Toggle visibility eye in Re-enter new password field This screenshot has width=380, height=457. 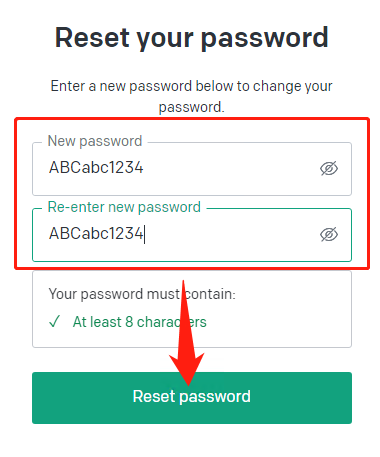pyautogui.click(x=329, y=235)
